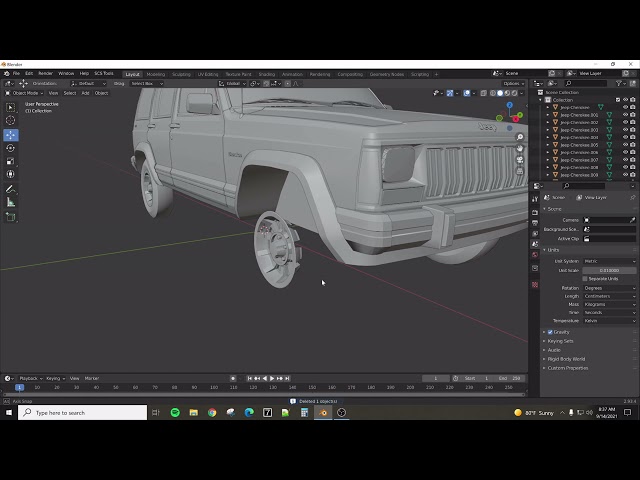Open the Collection properties tab
The image size is (640, 480).
(535, 268)
